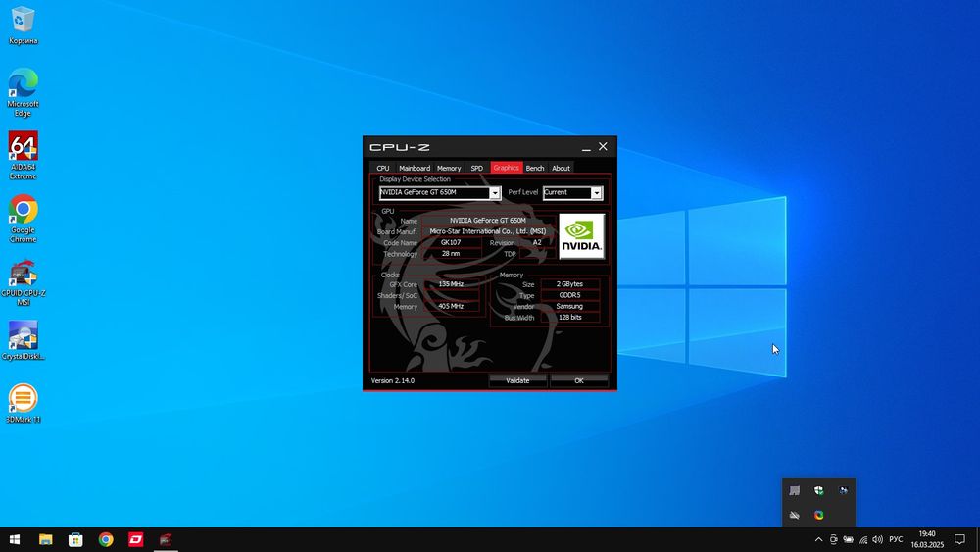Image resolution: width=980 pixels, height=552 pixels.
Task: Click the NVIDIA logo image
Action: tap(581, 236)
